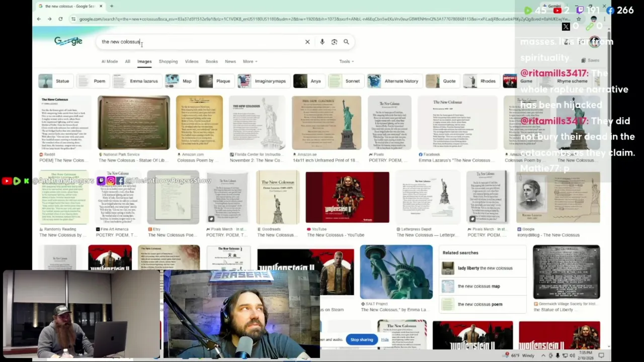The height and width of the screenshot is (362, 644).
Task: Click in the Google search input field
Action: point(201,42)
